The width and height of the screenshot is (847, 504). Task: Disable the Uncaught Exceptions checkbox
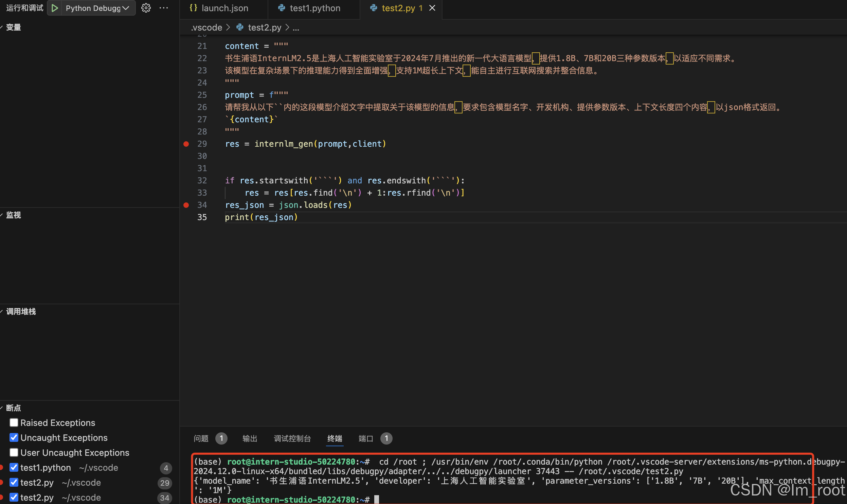14,437
